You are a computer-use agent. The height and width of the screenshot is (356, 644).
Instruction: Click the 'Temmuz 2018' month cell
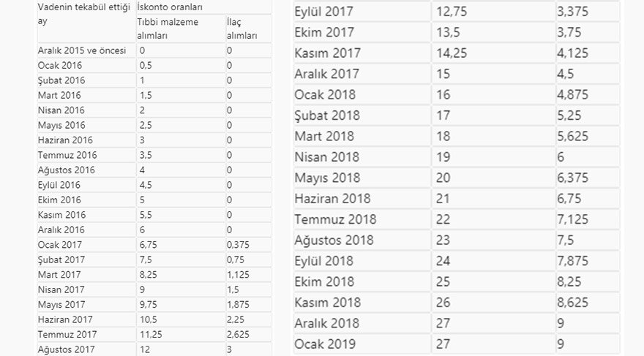[x=335, y=219]
